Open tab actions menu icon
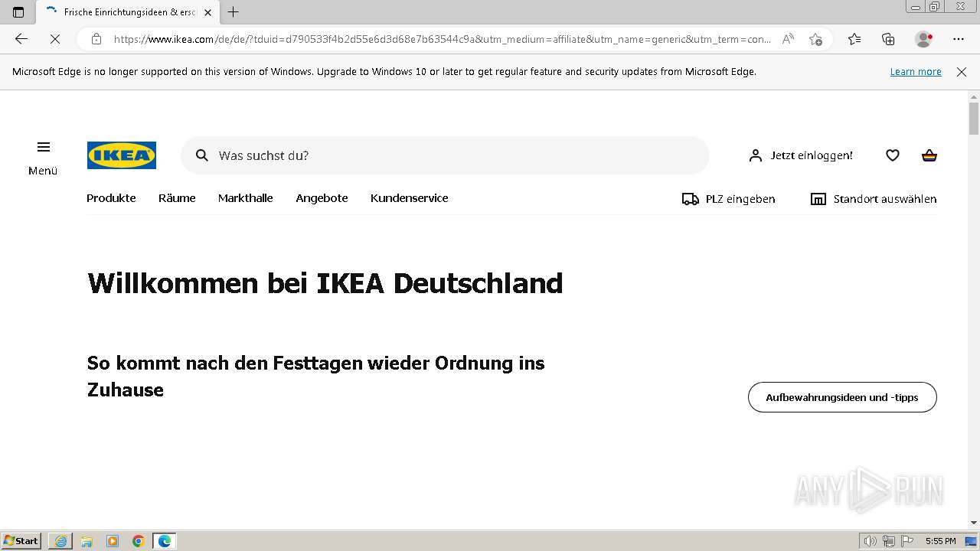The width and height of the screenshot is (980, 551). (18, 12)
